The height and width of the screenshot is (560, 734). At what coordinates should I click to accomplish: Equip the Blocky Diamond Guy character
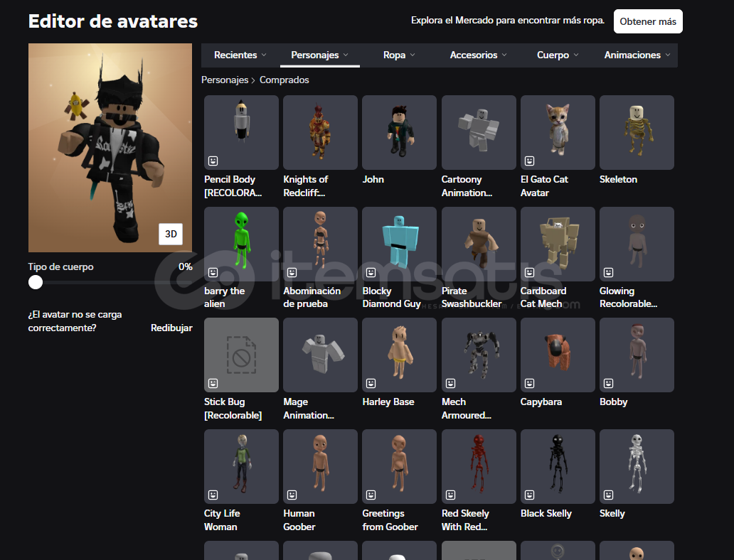(399, 244)
